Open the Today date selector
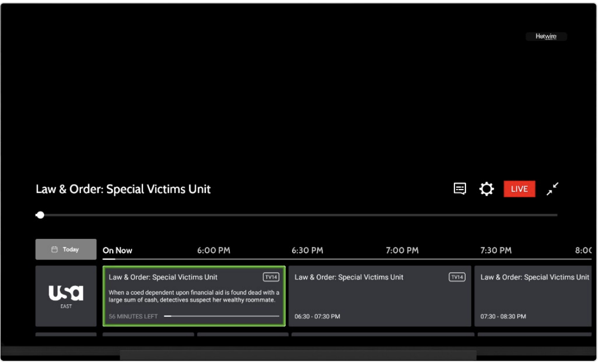The width and height of the screenshot is (598, 364). pos(66,250)
